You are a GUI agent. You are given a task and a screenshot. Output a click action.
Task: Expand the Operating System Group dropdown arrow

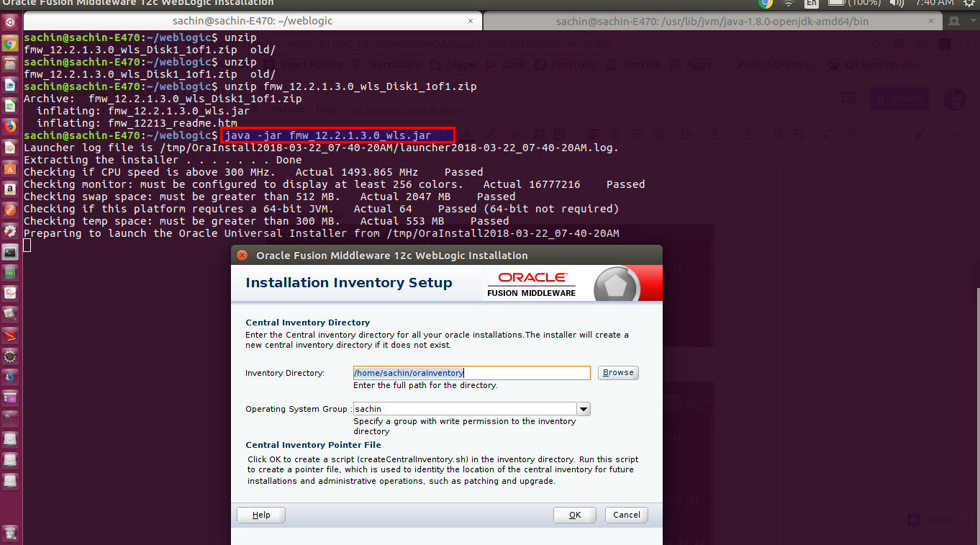click(x=584, y=409)
